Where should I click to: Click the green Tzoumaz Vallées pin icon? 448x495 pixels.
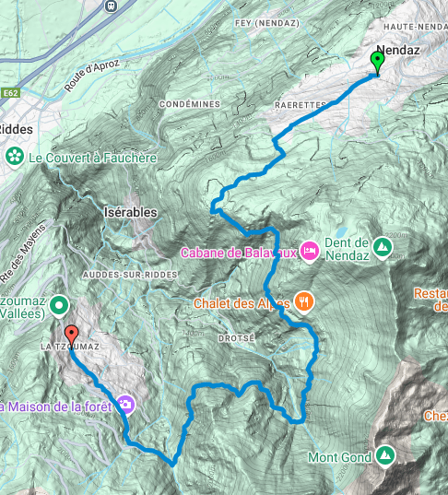coord(59,306)
